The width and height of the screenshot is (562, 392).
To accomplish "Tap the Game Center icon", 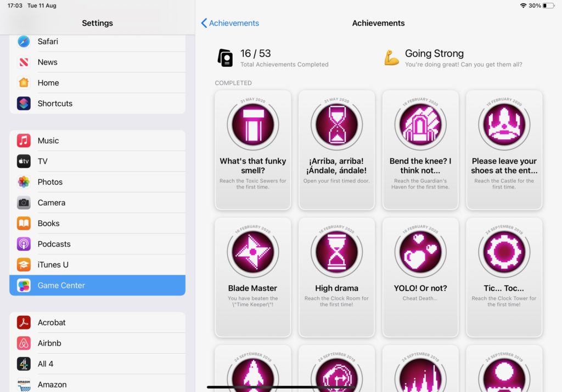I will click(24, 285).
